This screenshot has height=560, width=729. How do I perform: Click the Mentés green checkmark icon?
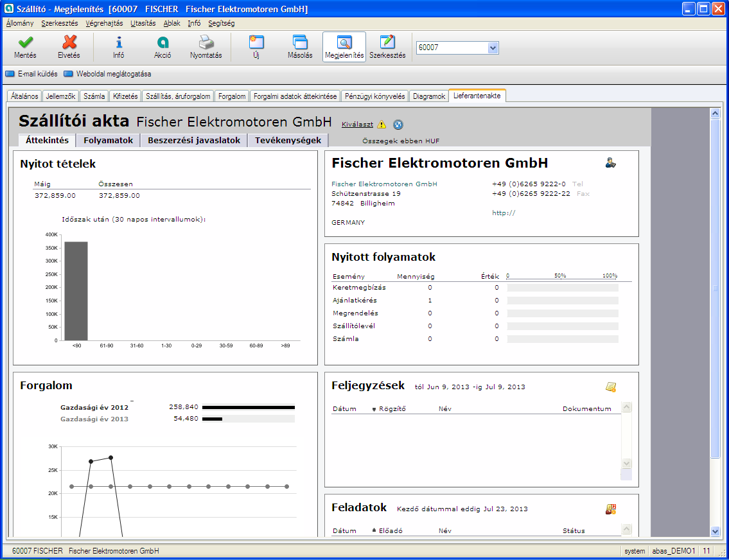pos(25,42)
